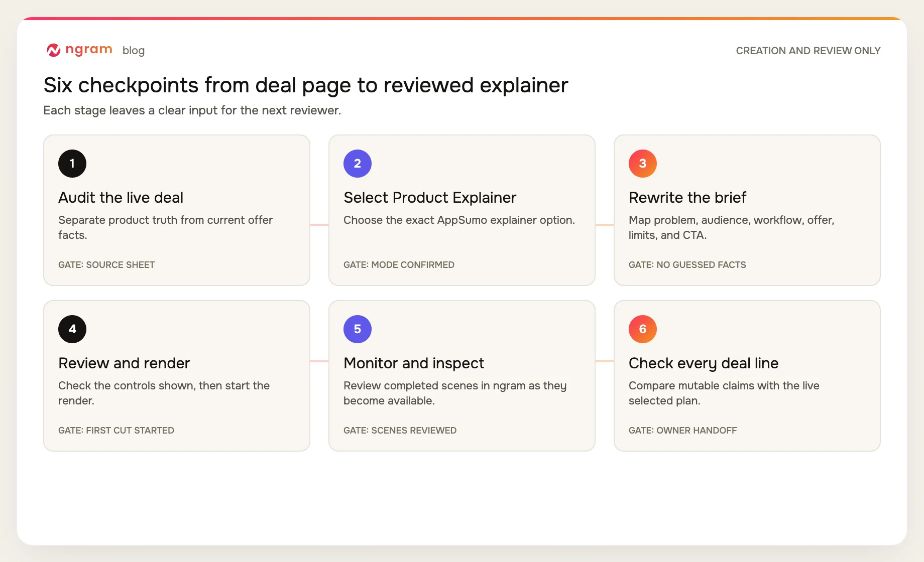Select the 'Select Product Explainer' heading
Screen dimensions: 924x562
pyautogui.click(x=430, y=198)
